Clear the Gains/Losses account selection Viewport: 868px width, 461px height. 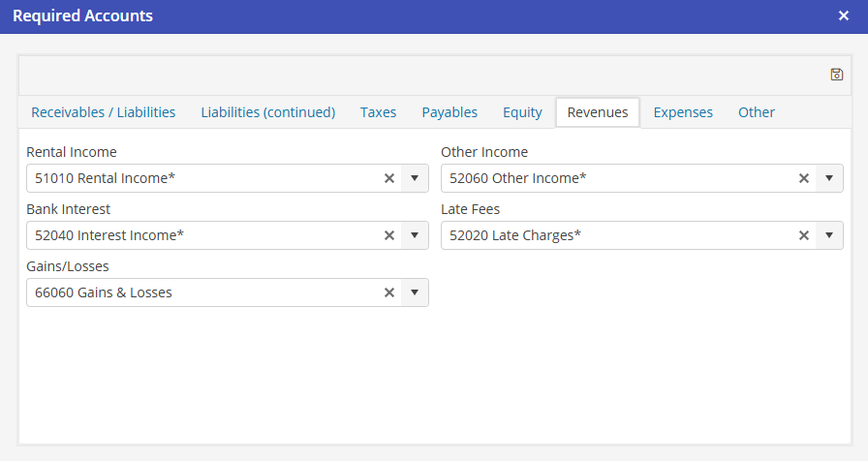[389, 292]
